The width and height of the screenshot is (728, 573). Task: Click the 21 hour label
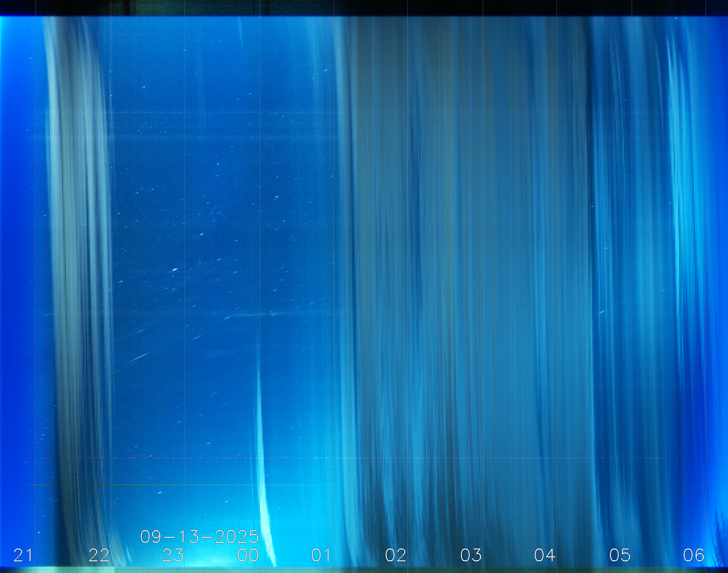point(23,555)
